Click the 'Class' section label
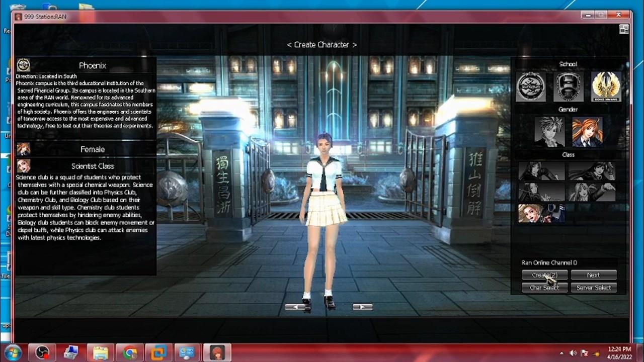The width and height of the screenshot is (644, 362). (x=568, y=154)
